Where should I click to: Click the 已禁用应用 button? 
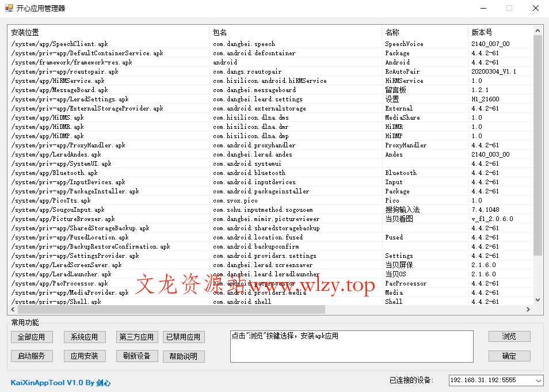click(184, 337)
